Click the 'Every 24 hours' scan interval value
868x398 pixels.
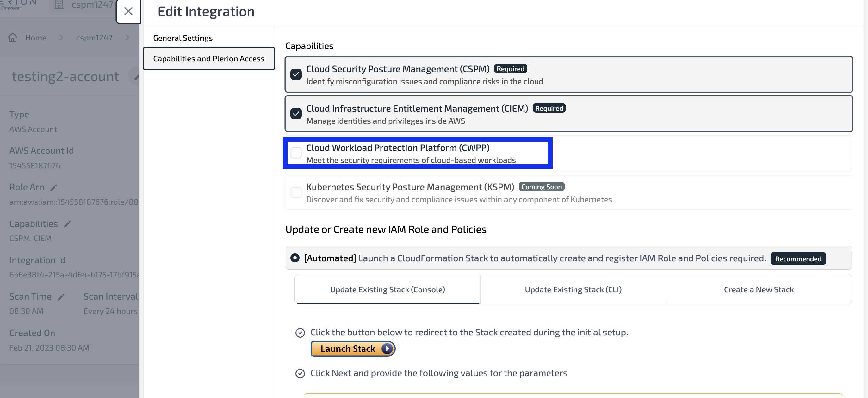110,311
